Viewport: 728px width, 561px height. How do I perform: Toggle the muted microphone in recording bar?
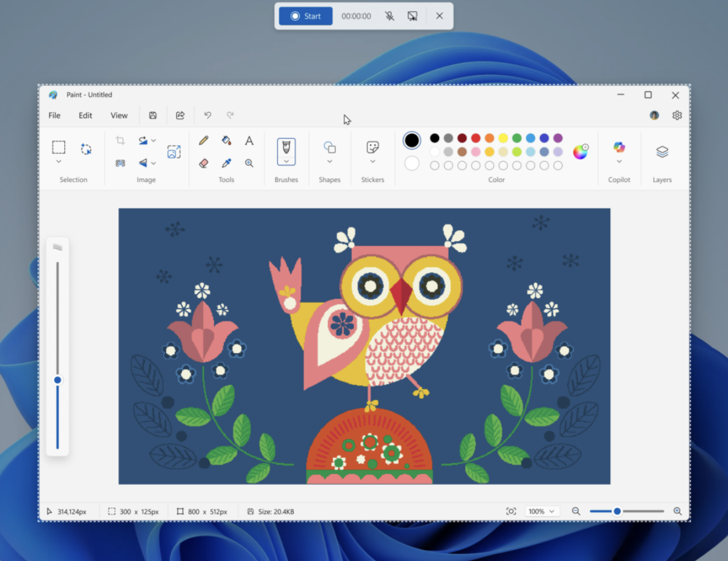(x=389, y=16)
